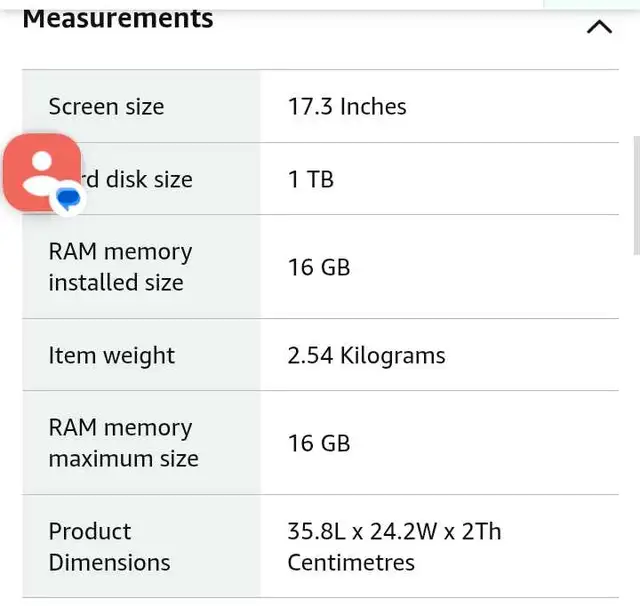Image resolution: width=640 pixels, height=606 pixels.
Task: Collapse the Measurements section chevron
Action: point(599,27)
